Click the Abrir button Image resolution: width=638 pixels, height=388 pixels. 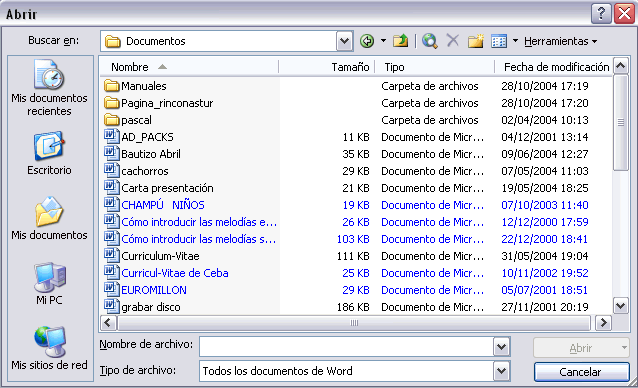(x=581, y=348)
